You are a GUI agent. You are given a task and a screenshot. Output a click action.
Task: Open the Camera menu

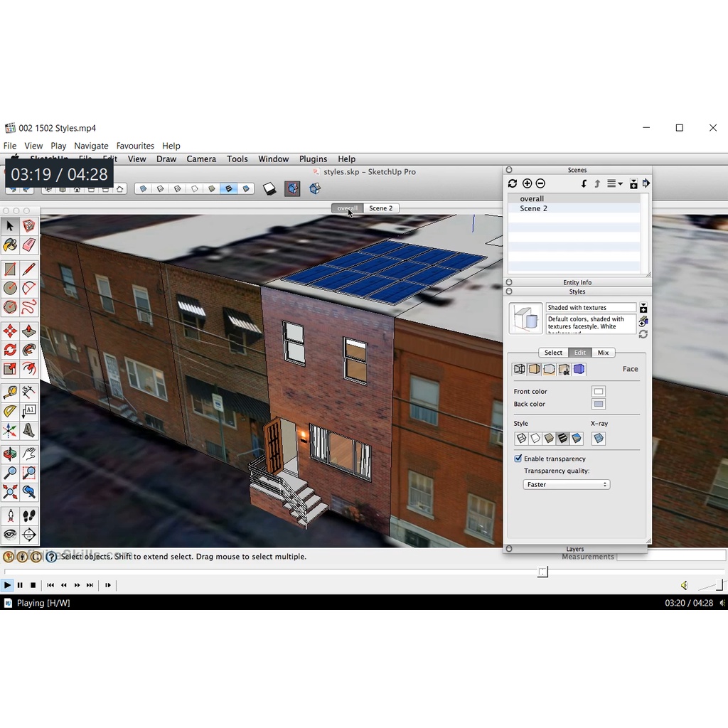pos(201,159)
